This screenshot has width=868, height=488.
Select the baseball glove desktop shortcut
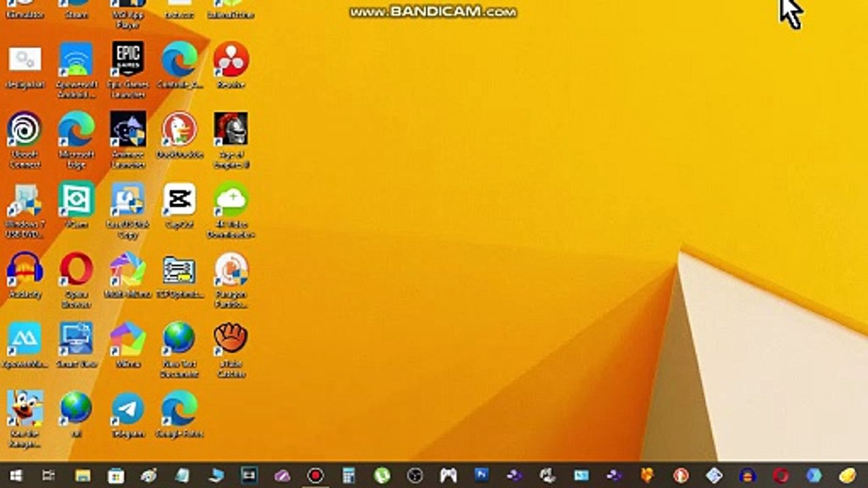pos(231,339)
